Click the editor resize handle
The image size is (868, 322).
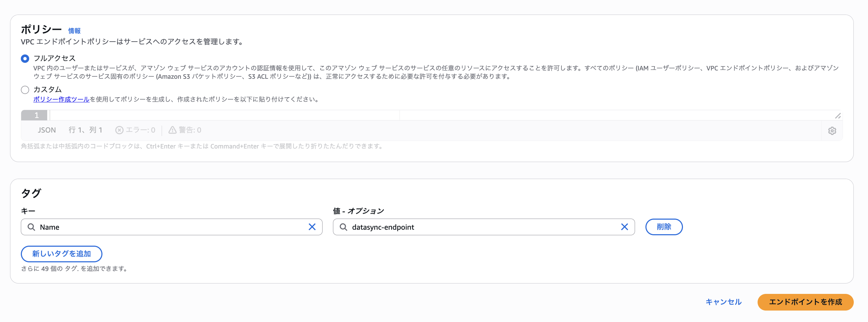click(838, 116)
